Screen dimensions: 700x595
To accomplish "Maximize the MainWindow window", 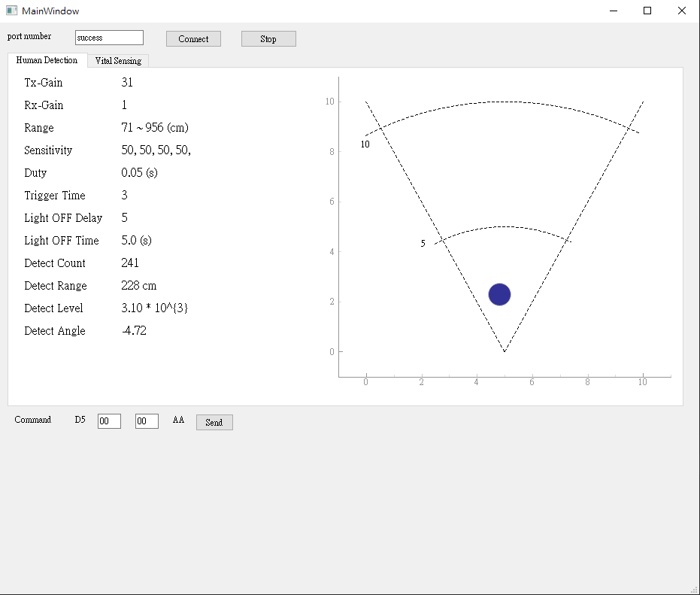I will (x=647, y=11).
